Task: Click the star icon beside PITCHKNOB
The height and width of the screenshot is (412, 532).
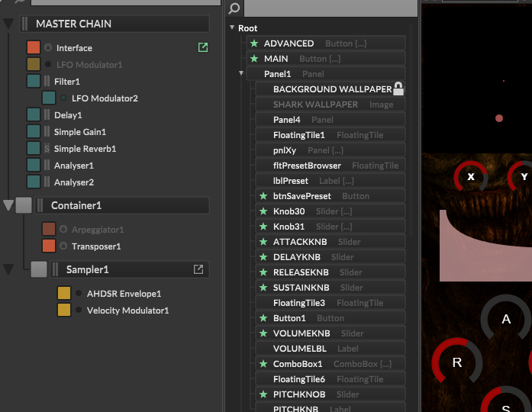Action: point(264,394)
